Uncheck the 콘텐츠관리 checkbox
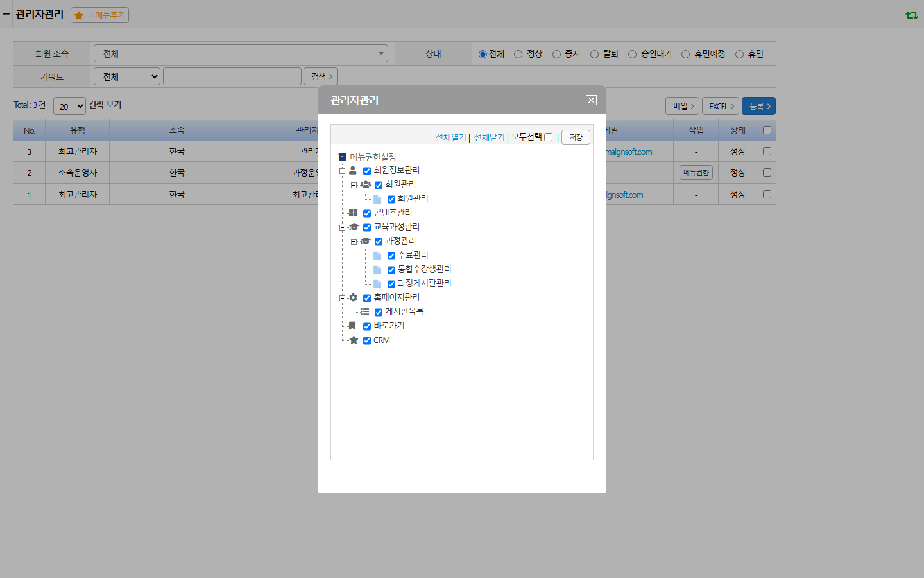Screen dimensions: 924x578 367,213
